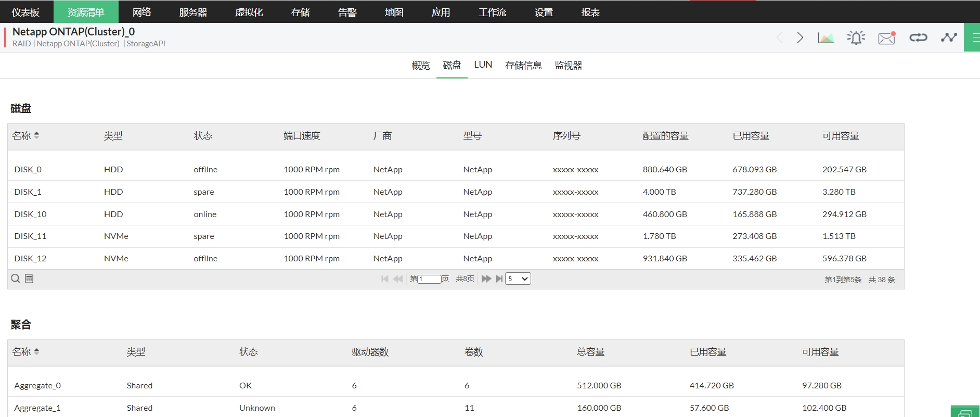Open the 网络 menu
This screenshot has height=417, width=980.
[141, 12]
